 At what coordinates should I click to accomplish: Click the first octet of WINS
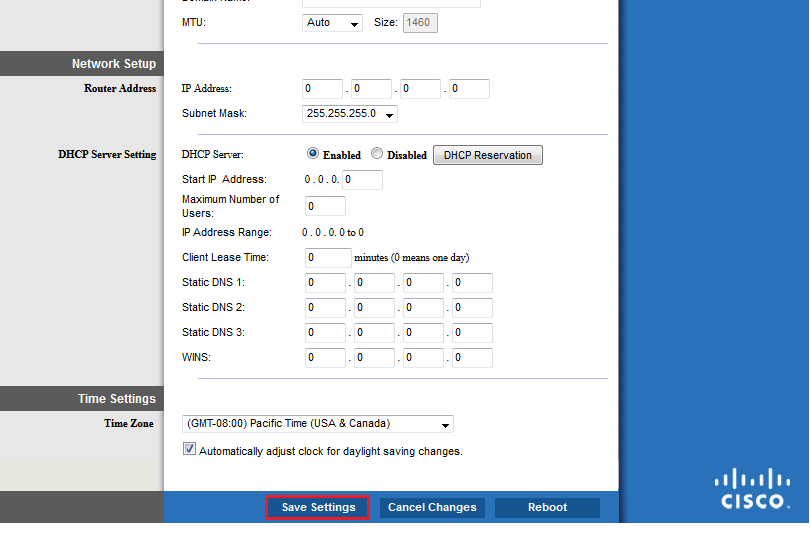pyautogui.click(x=325, y=358)
